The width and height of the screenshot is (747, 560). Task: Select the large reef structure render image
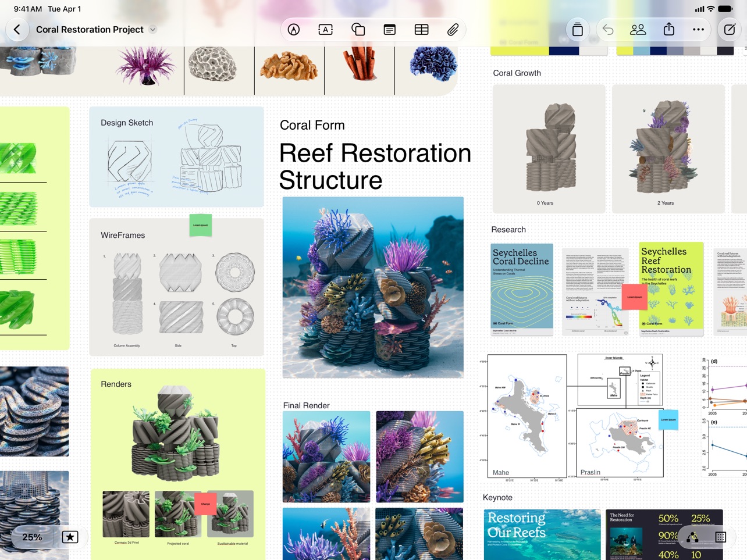[373, 287]
